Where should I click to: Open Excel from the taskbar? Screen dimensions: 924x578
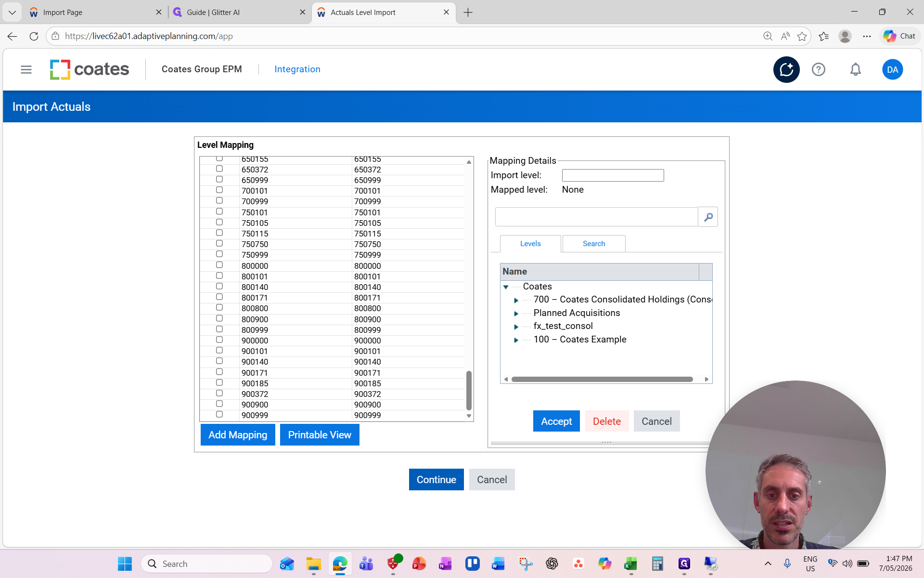(630, 564)
